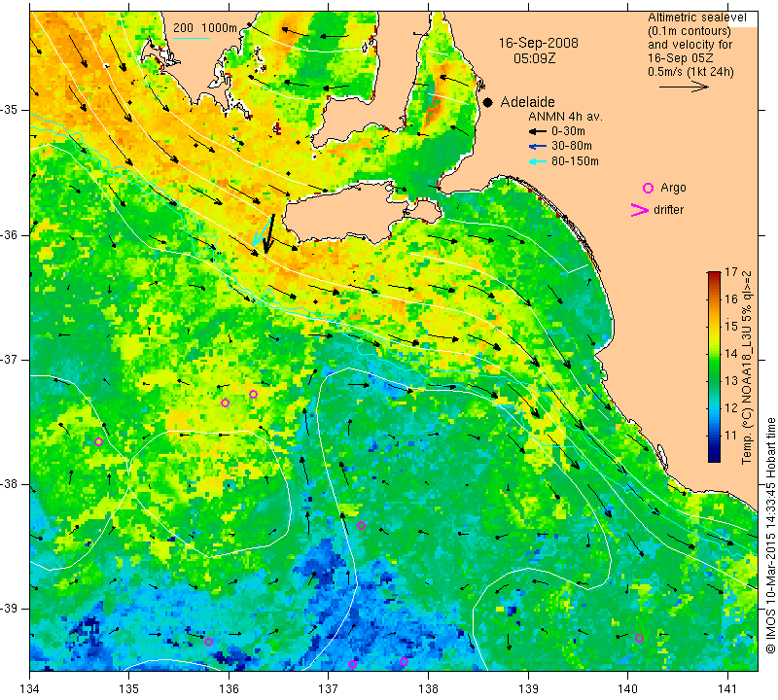Screen dimensions: 778x700
Task: Click Argo float marker near 137.3°E, 38.3°S
Action: click(361, 525)
